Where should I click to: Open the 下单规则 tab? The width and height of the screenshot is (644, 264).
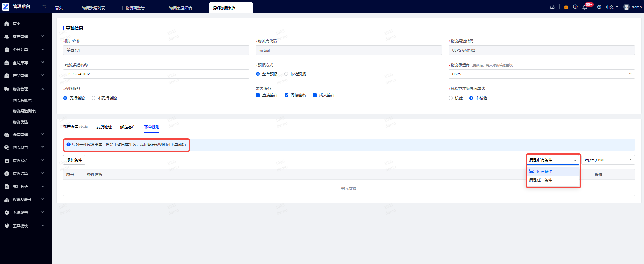(152, 127)
